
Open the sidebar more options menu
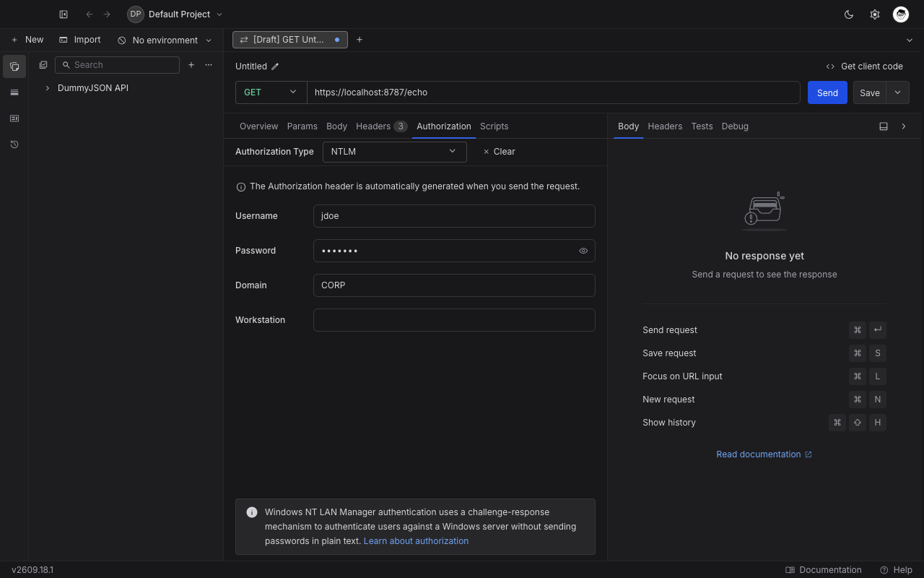click(x=209, y=65)
